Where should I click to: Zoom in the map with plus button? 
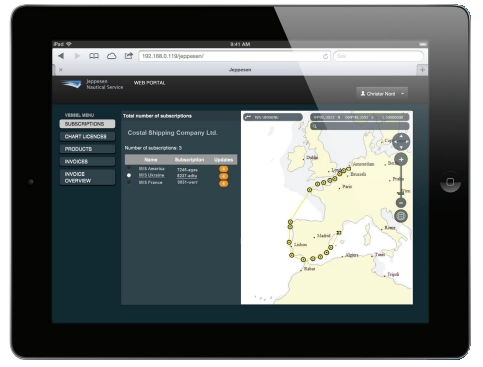pos(401,160)
